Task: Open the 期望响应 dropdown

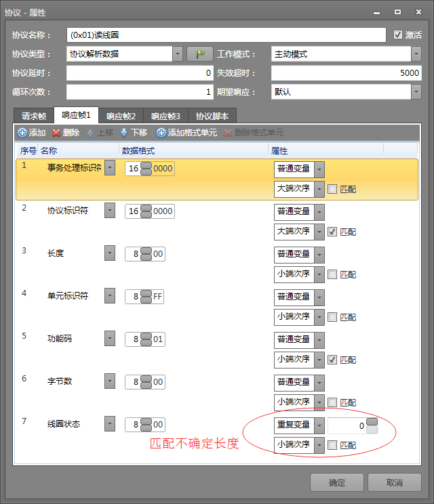Action: [416, 92]
